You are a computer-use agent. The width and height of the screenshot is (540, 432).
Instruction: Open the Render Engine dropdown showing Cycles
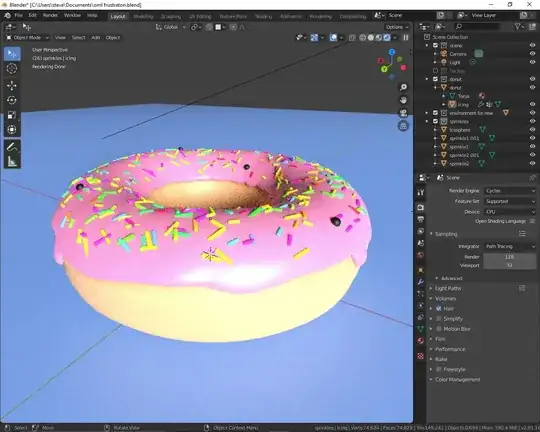(x=510, y=191)
